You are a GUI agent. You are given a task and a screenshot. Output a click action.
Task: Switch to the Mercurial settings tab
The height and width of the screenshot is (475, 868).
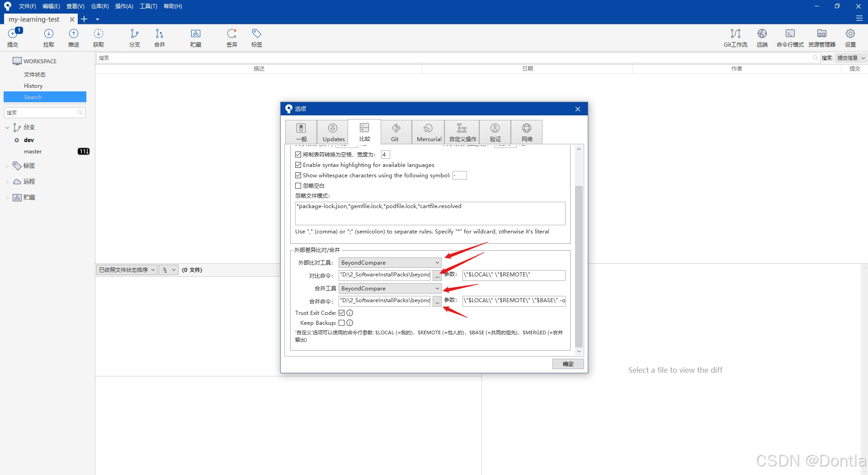428,132
